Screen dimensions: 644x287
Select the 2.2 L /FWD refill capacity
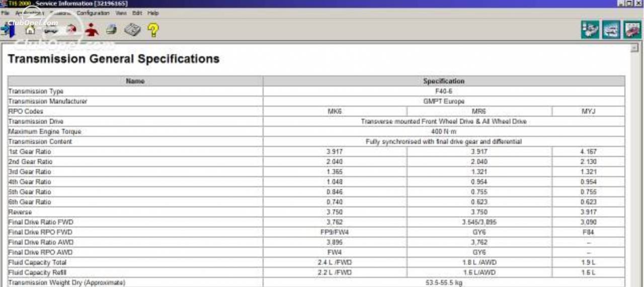point(335,272)
